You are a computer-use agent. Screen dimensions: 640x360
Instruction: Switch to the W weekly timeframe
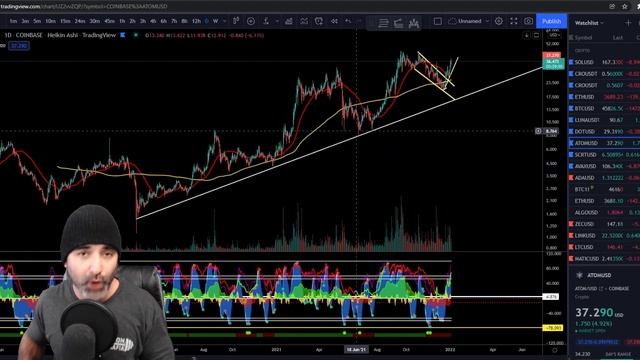click(216, 21)
